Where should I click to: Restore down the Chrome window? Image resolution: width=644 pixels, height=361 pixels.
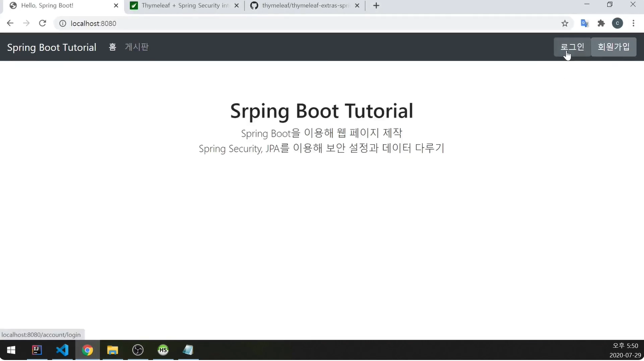610,5
